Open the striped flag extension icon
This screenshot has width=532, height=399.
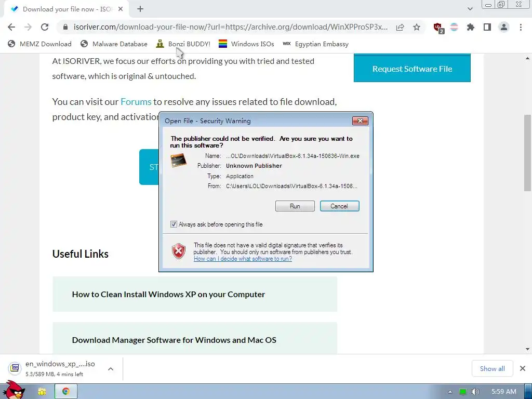[454, 27]
